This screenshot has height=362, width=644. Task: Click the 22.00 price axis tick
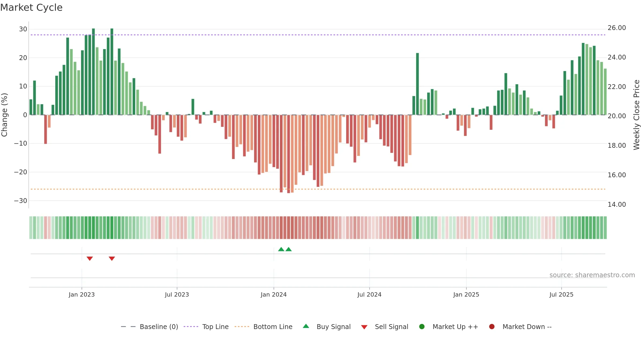click(617, 87)
